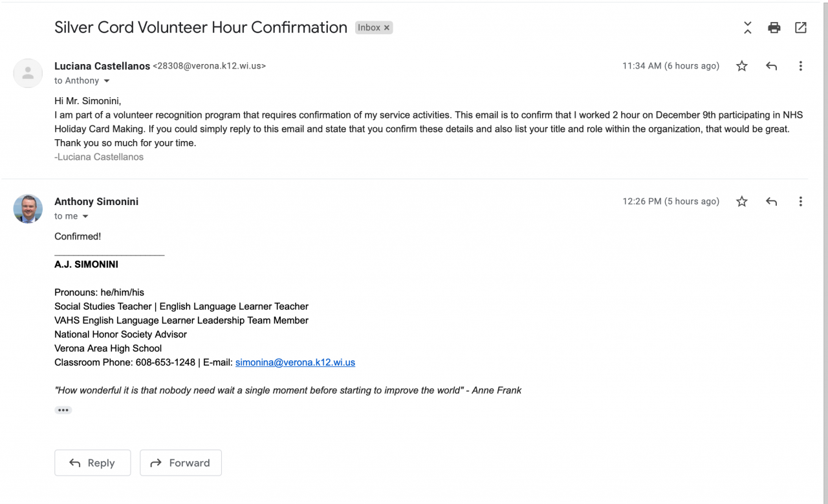Viewport: 828px width, 504px height.
Task: Click the Forward button below the thread
Action: 180,463
